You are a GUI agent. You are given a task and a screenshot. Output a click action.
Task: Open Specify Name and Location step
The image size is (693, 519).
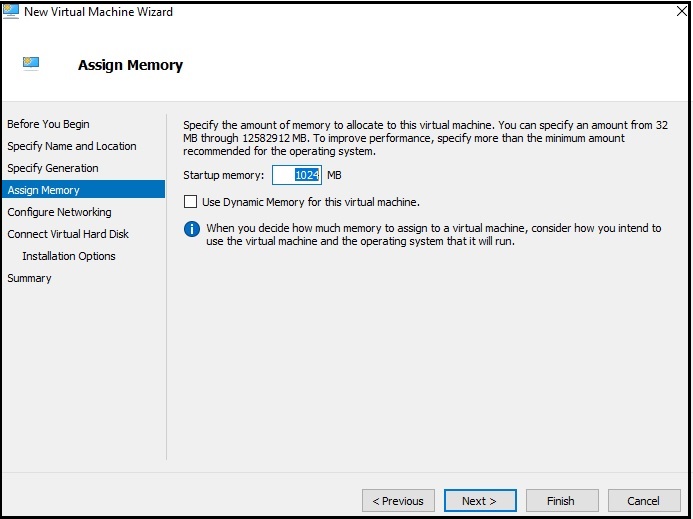[x=72, y=146]
